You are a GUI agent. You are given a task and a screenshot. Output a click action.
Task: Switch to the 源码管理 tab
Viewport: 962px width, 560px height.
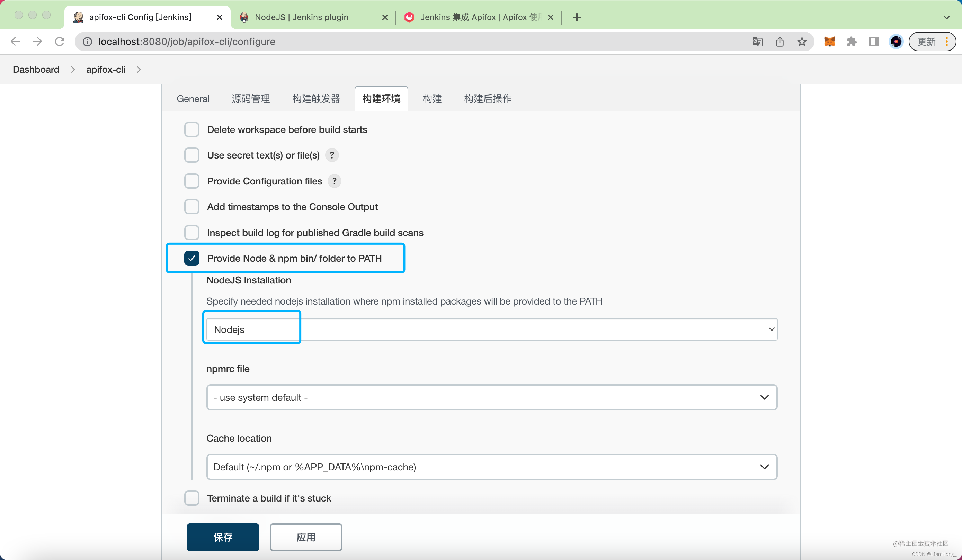point(250,99)
